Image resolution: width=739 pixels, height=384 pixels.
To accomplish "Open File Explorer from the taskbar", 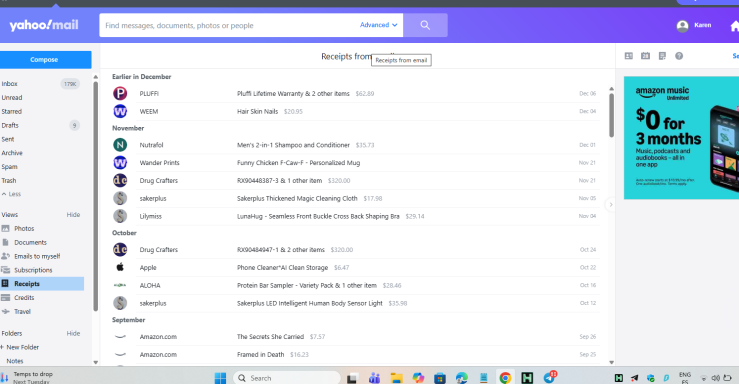I will pyautogui.click(x=396, y=378).
